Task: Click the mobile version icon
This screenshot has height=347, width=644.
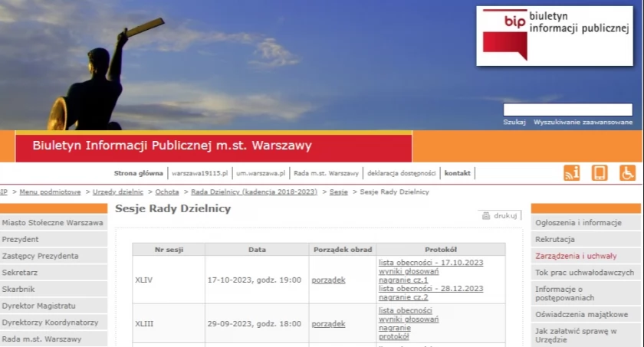Action: 600,173
